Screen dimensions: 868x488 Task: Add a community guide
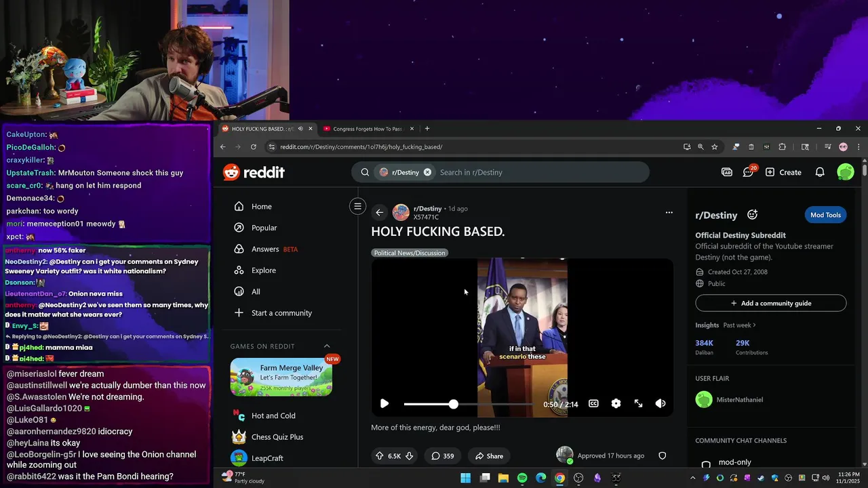click(x=771, y=303)
